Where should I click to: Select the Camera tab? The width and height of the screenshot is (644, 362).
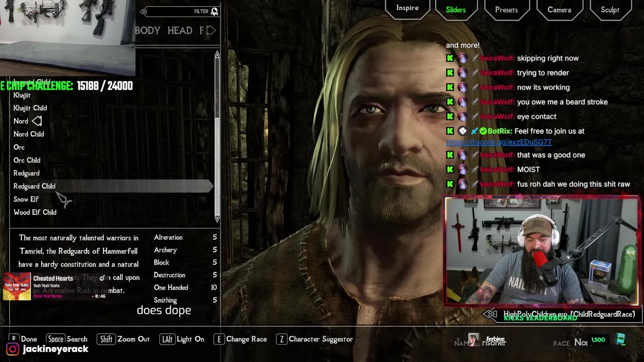pos(559,10)
